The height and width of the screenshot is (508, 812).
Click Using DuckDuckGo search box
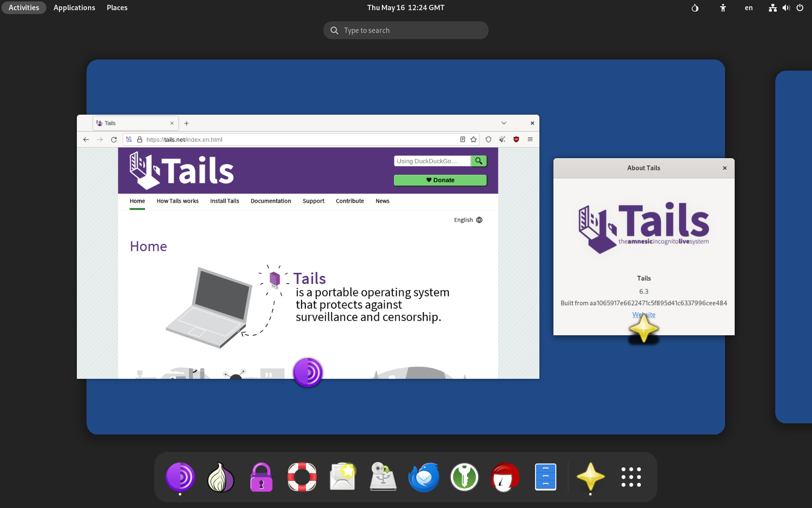click(432, 161)
